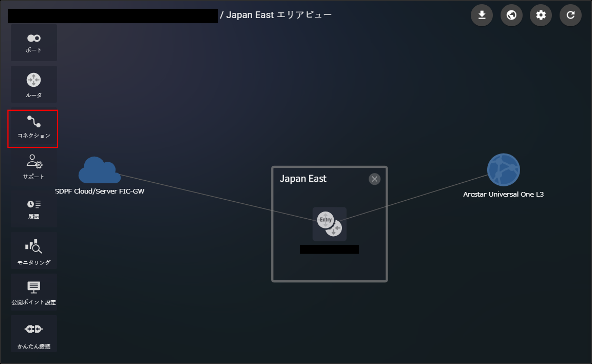Click the globe view icon button
Image resolution: width=592 pixels, height=364 pixels.
point(511,15)
